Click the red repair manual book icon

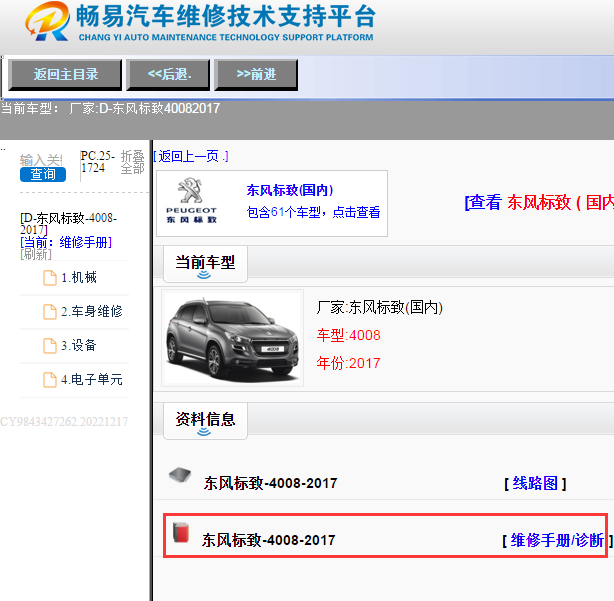pos(181,532)
